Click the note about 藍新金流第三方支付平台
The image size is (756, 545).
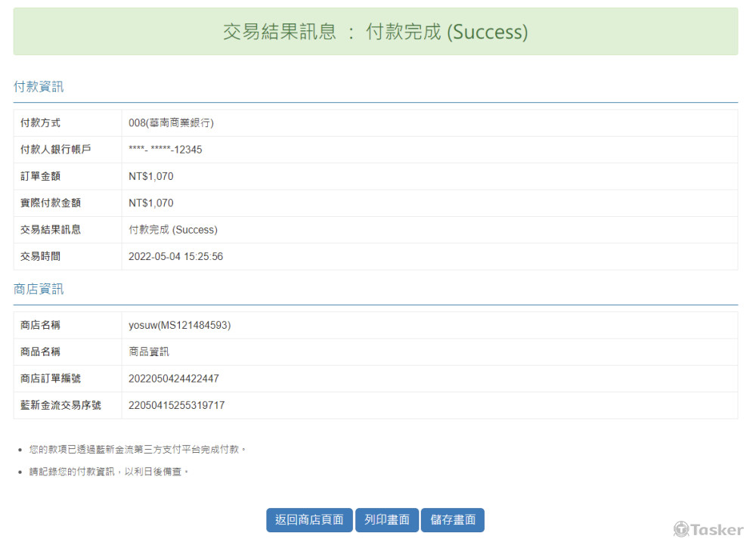[x=138, y=450]
